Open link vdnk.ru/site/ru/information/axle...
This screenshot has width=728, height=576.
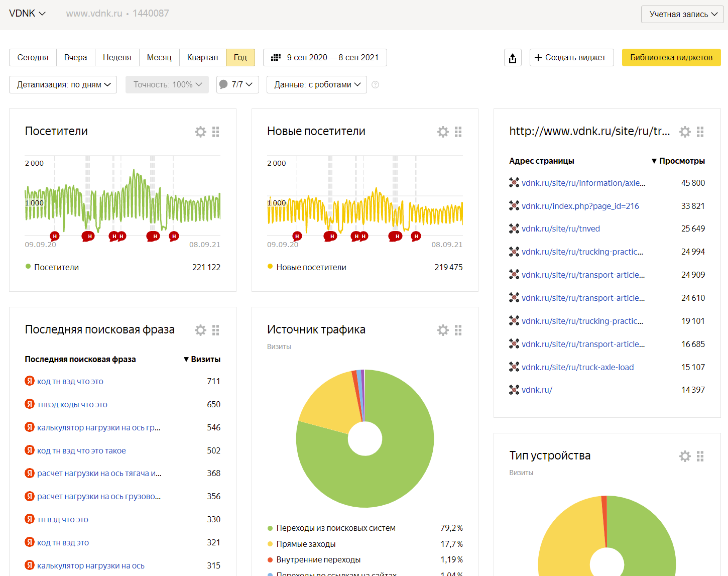click(583, 183)
